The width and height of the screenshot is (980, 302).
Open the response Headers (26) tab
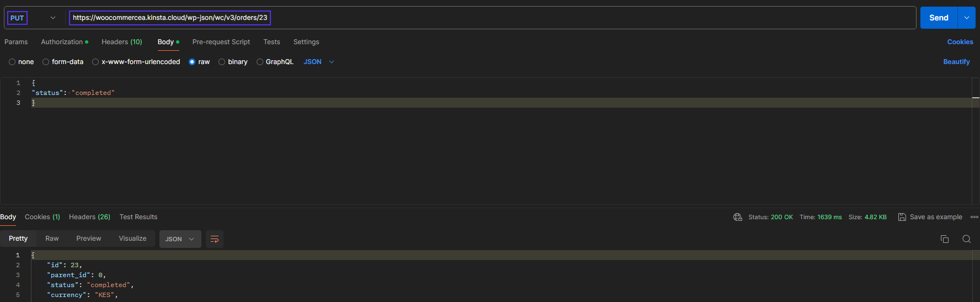pos(89,217)
